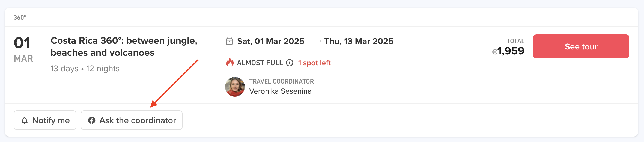This screenshot has width=644, height=142.
Task: Click Veronika Sesenina's profile photo
Action: point(235,87)
